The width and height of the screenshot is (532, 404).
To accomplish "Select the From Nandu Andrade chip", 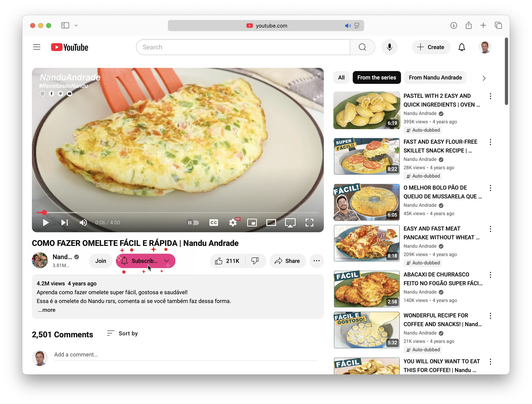I will coord(435,77).
